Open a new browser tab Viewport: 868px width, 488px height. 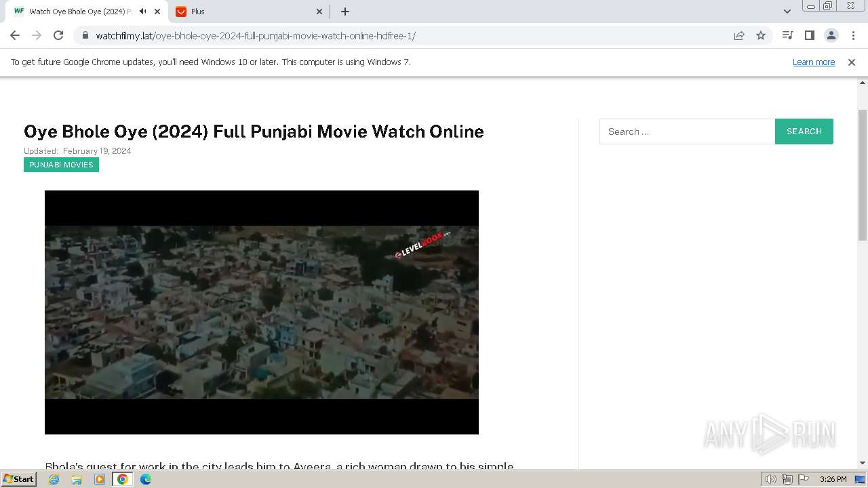[344, 12]
